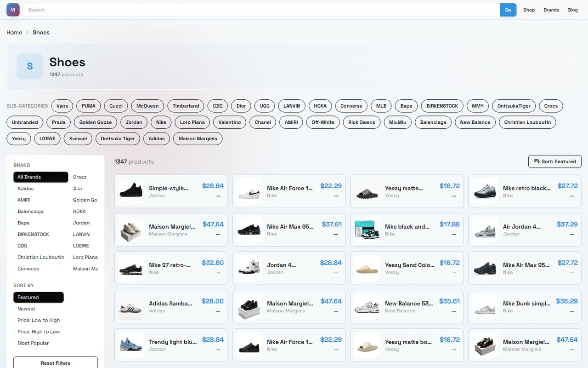This screenshot has width=588, height=368.
Task: Focus the Search input field
Action: 262,10
